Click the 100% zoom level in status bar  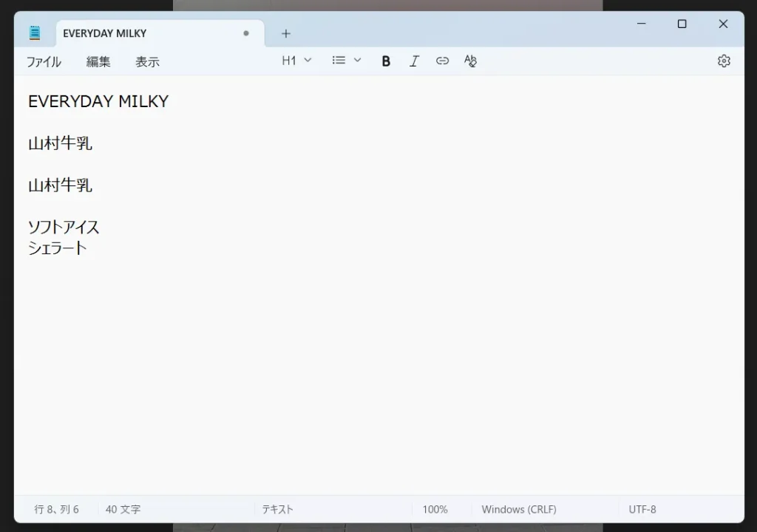pos(435,509)
